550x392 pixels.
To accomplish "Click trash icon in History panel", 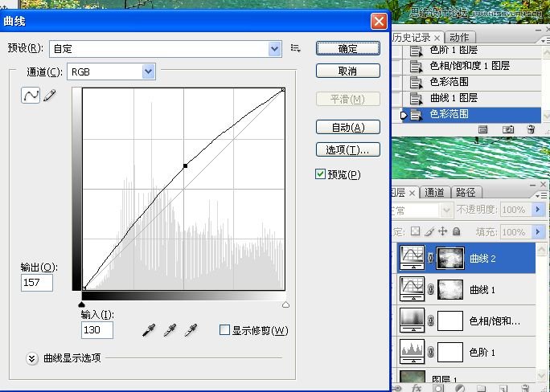I will [x=531, y=129].
